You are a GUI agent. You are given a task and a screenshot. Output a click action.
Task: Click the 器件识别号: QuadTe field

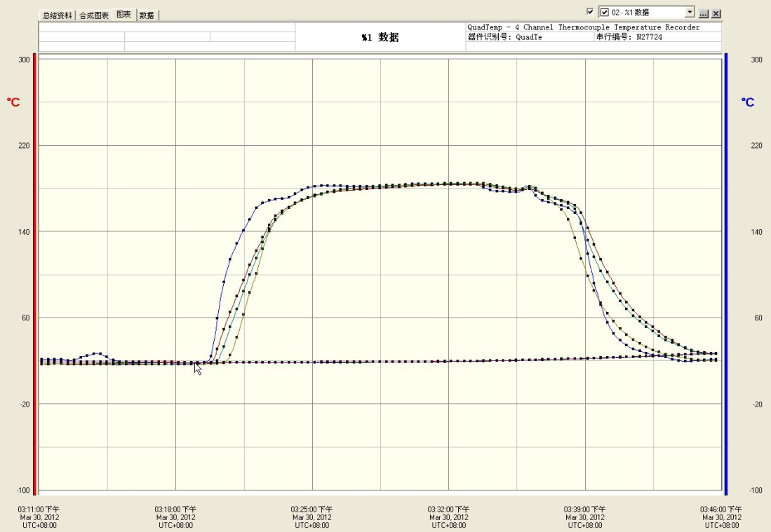click(x=504, y=37)
